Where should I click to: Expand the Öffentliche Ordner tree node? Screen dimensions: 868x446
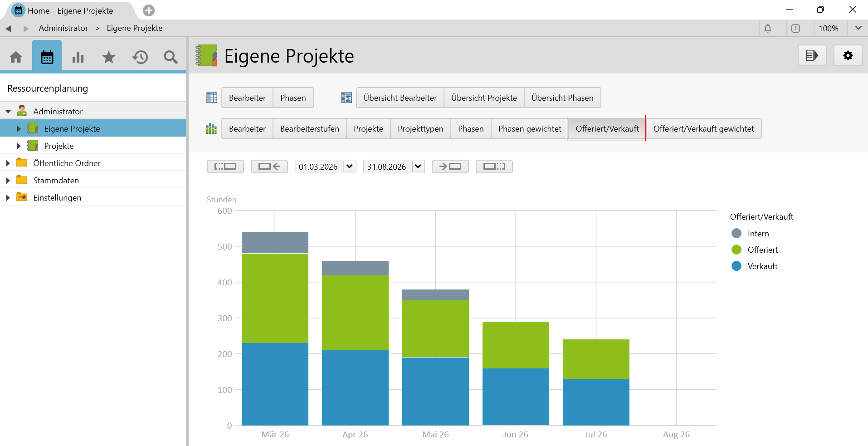pyautogui.click(x=8, y=163)
